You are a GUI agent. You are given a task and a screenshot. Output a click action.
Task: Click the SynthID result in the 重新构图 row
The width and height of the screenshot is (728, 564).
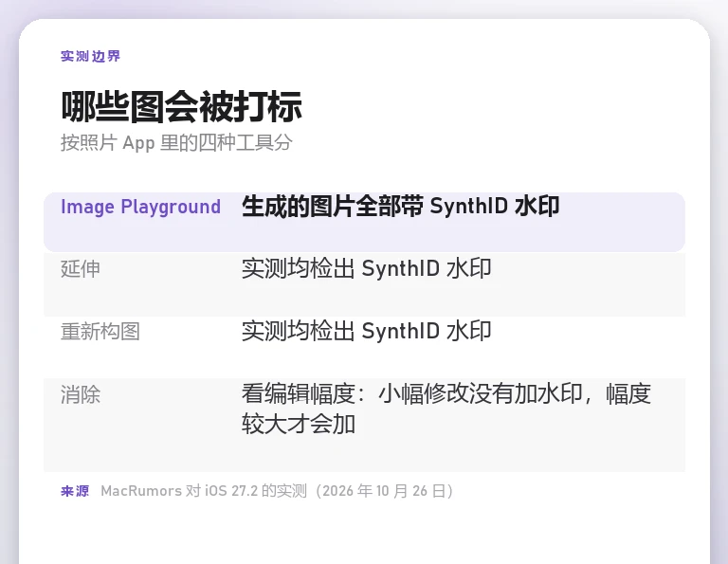tap(366, 331)
